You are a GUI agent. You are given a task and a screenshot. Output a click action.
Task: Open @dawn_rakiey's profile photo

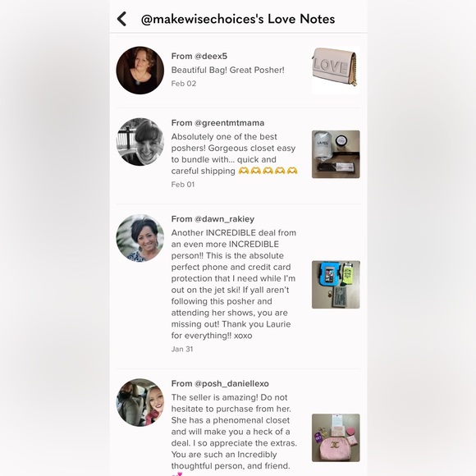pos(140,238)
